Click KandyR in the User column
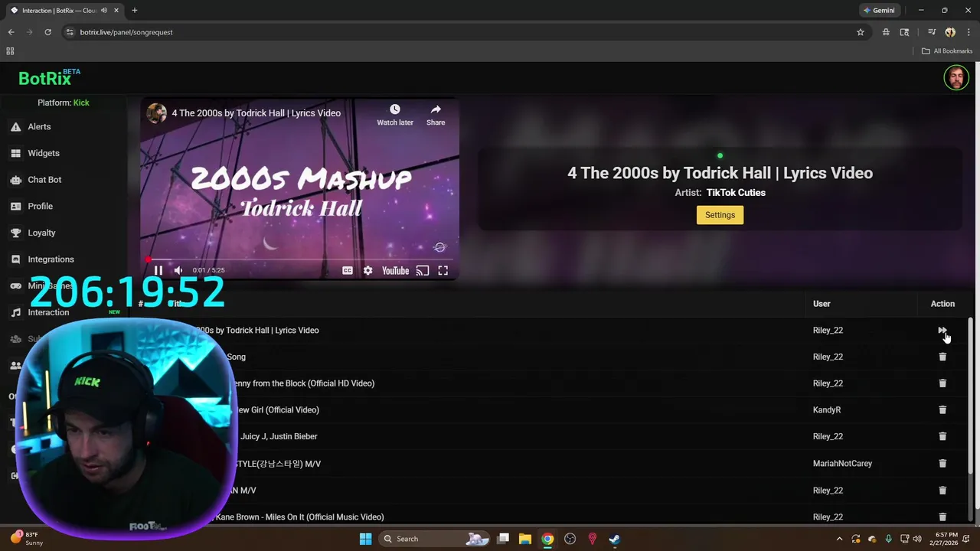Viewport: 980px width, 551px height. (827, 409)
